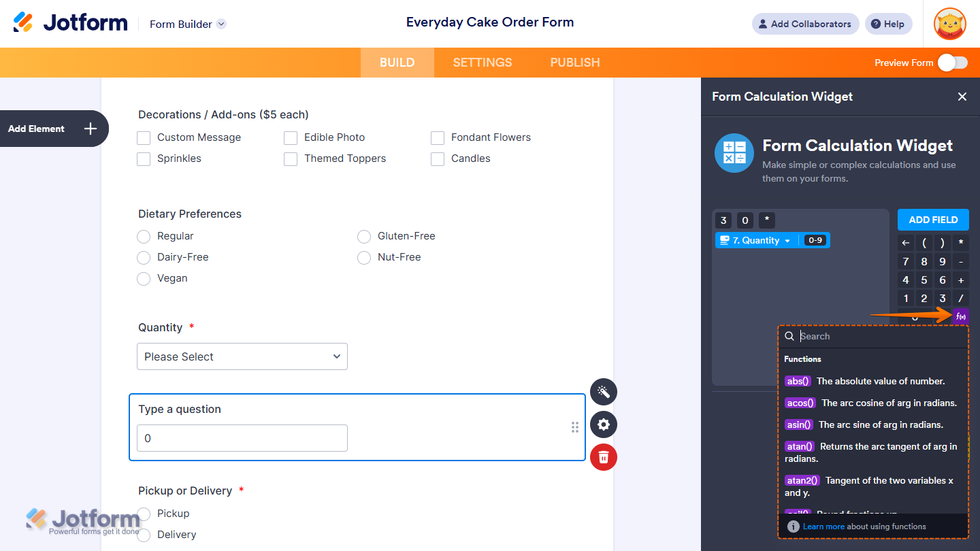Click the backspace arrow on the calculator keypad
Image resolution: width=980 pixels, height=551 pixels.
pos(905,242)
